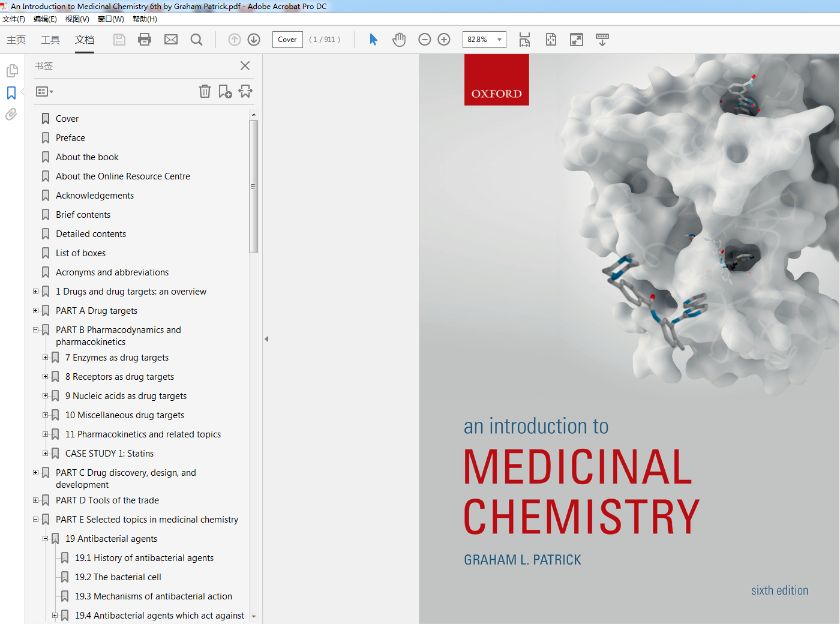Image resolution: width=840 pixels, height=624 pixels.
Task: Expand PART D Tools of the trade
Action: click(x=35, y=500)
